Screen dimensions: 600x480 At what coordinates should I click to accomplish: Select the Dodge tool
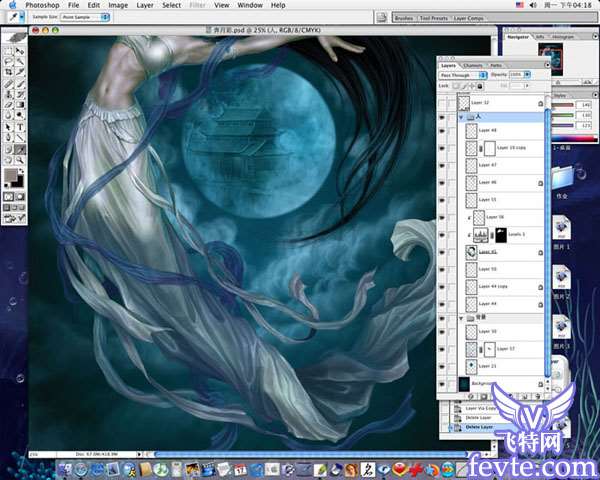tap(20, 115)
